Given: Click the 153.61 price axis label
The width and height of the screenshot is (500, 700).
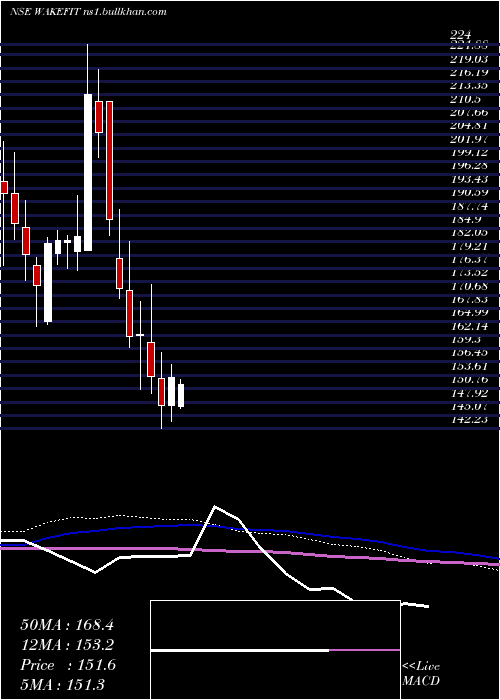Looking at the screenshot, I should 468,366.
